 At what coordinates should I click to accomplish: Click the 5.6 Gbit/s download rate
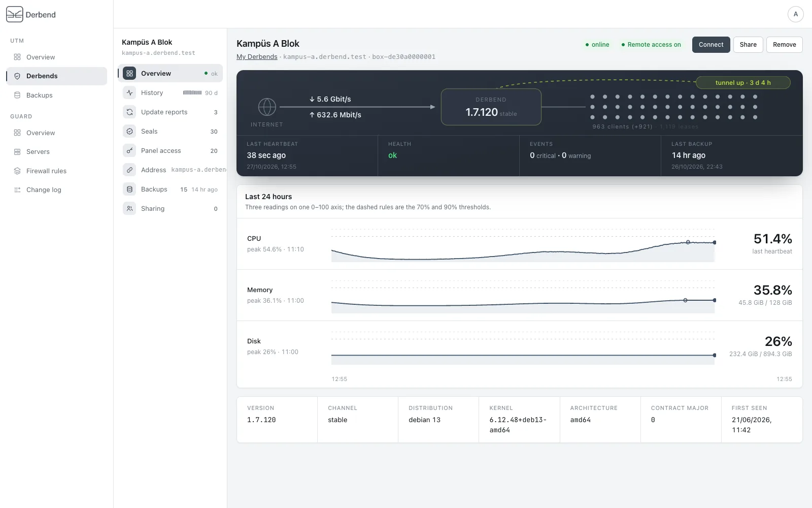point(330,99)
